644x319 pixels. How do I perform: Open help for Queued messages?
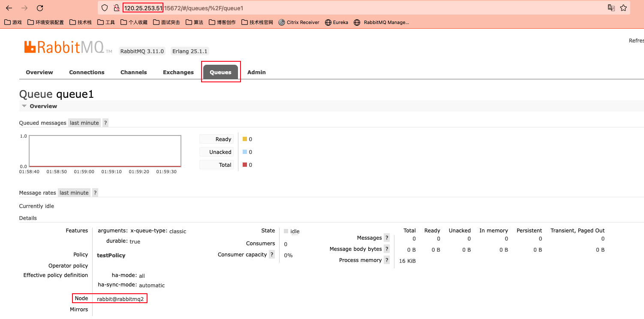(x=105, y=123)
